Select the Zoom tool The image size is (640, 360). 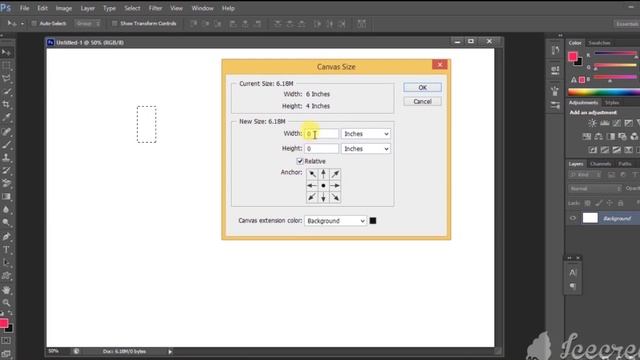(6, 303)
